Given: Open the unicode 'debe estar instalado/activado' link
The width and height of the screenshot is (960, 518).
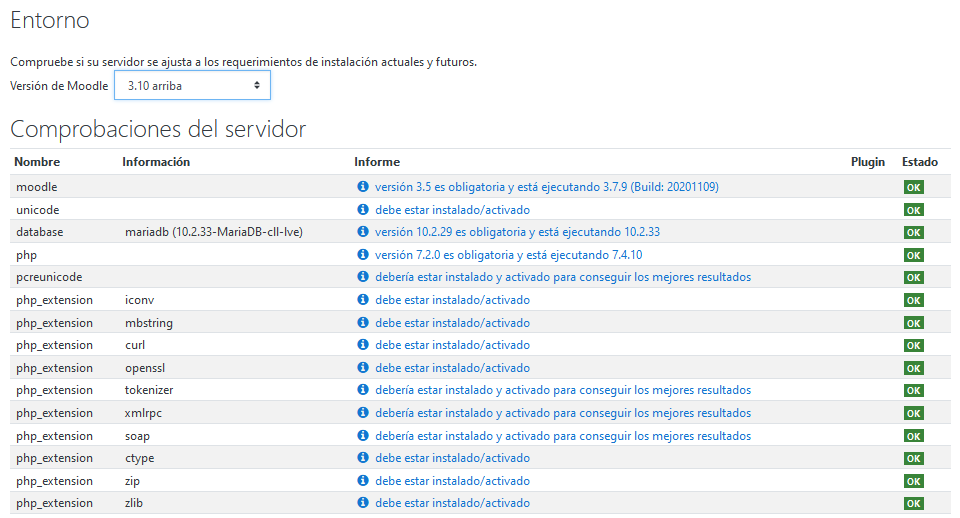Looking at the screenshot, I should click(452, 209).
